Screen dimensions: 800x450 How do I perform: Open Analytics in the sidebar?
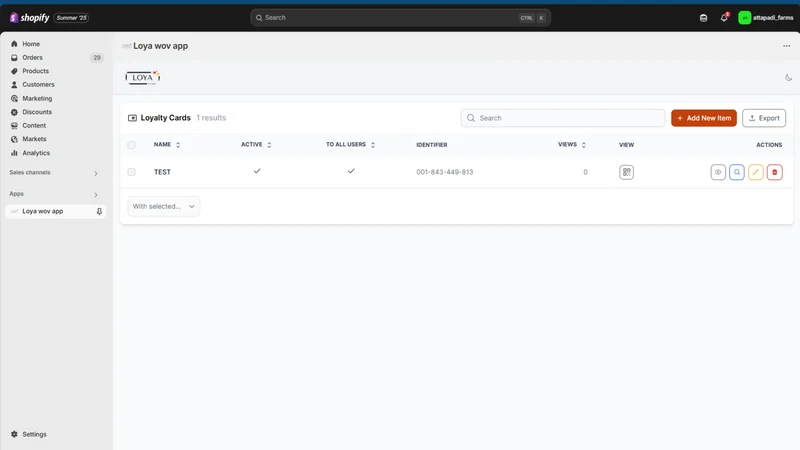point(36,153)
